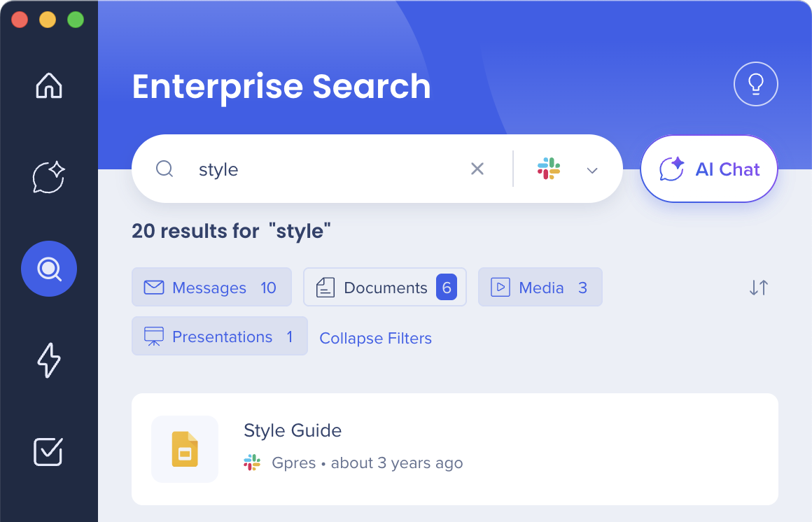Click Collapse Filters link
Viewport: 812px width, 522px height.
(375, 338)
